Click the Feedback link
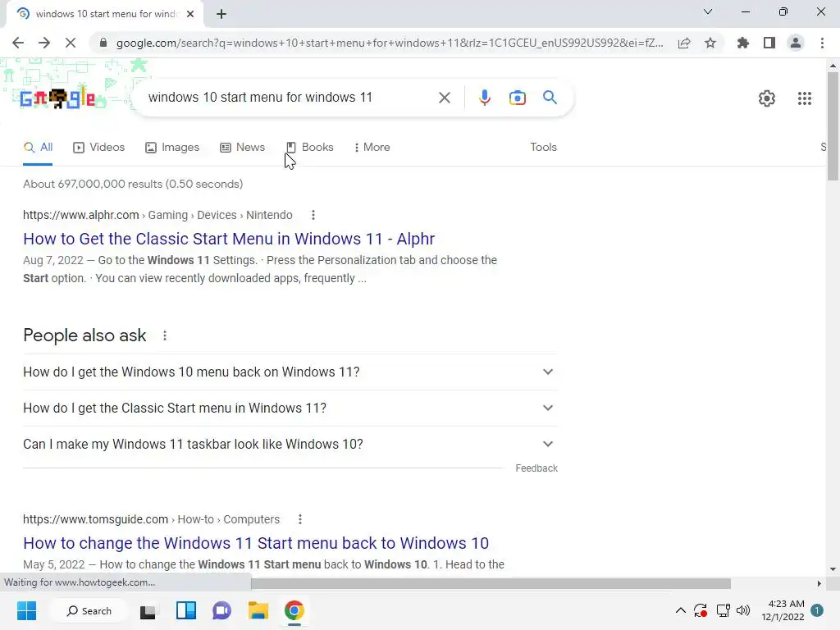Image resolution: width=840 pixels, height=630 pixels. (536, 468)
